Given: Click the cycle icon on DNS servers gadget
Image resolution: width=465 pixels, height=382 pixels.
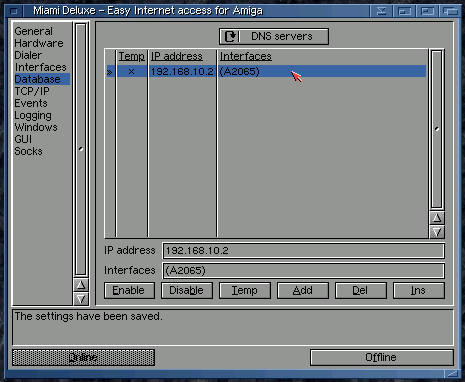Looking at the screenshot, I should (230, 36).
